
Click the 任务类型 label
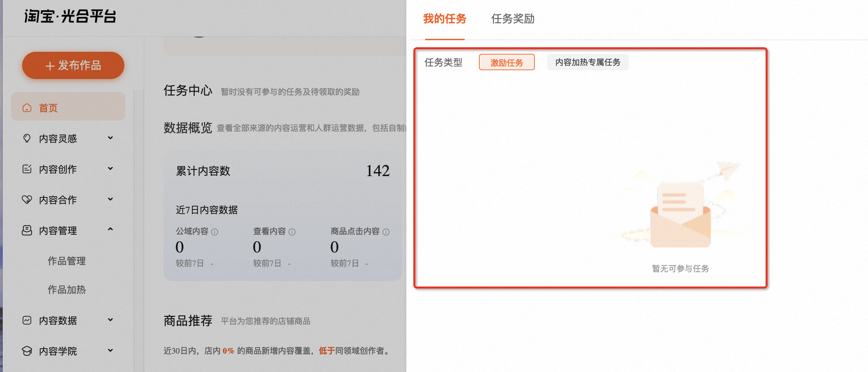pyautogui.click(x=444, y=63)
